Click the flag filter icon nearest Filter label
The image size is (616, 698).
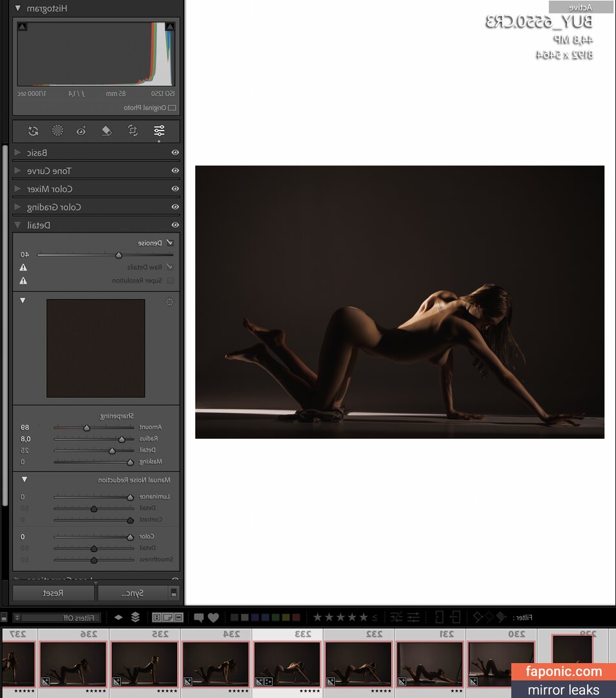(501, 617)
